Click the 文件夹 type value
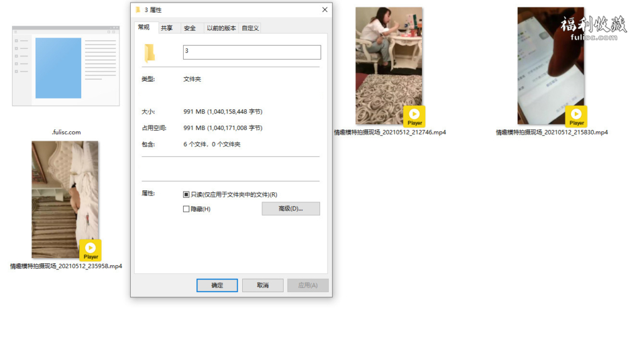644x343 pixels. coord(192,79)
